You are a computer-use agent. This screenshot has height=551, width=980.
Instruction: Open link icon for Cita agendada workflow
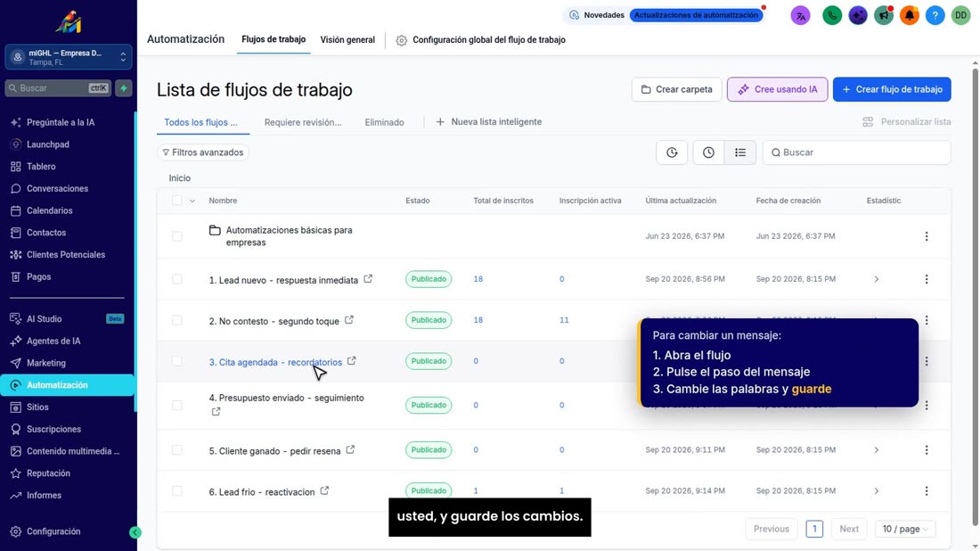point(352,361)
